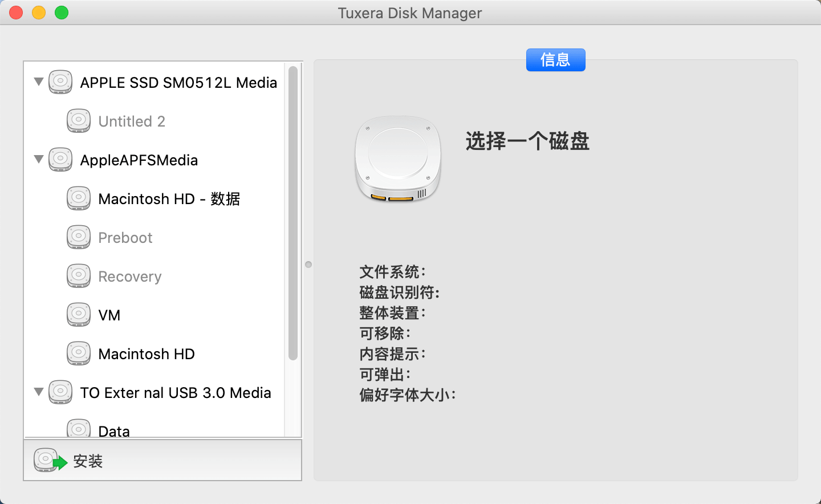This screenshot has height=504, width=821.
Task: Select the Data volume in the list
Action: coord(114,430)
